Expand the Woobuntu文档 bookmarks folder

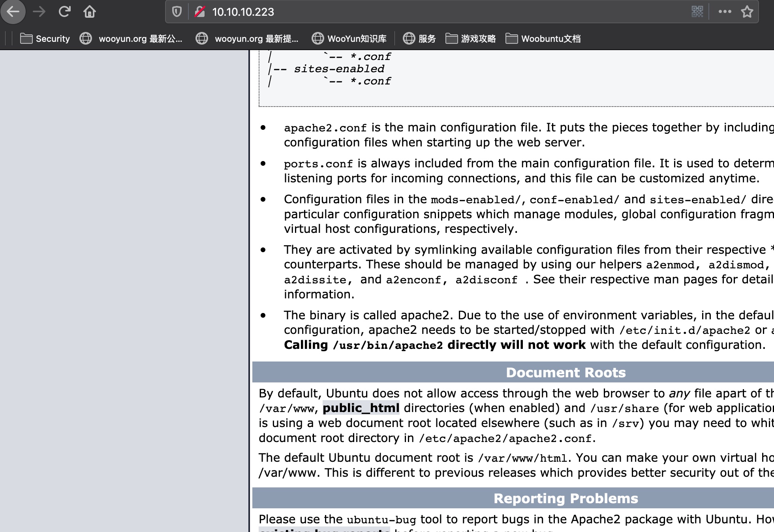pos(543,39)
